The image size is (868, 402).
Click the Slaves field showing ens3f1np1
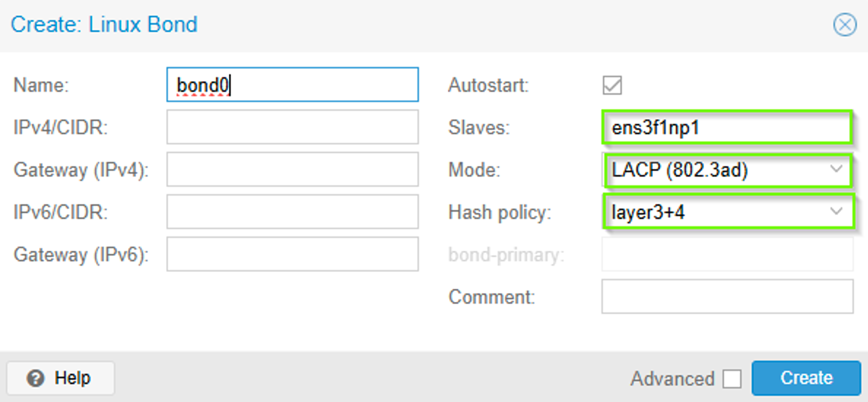727,128
